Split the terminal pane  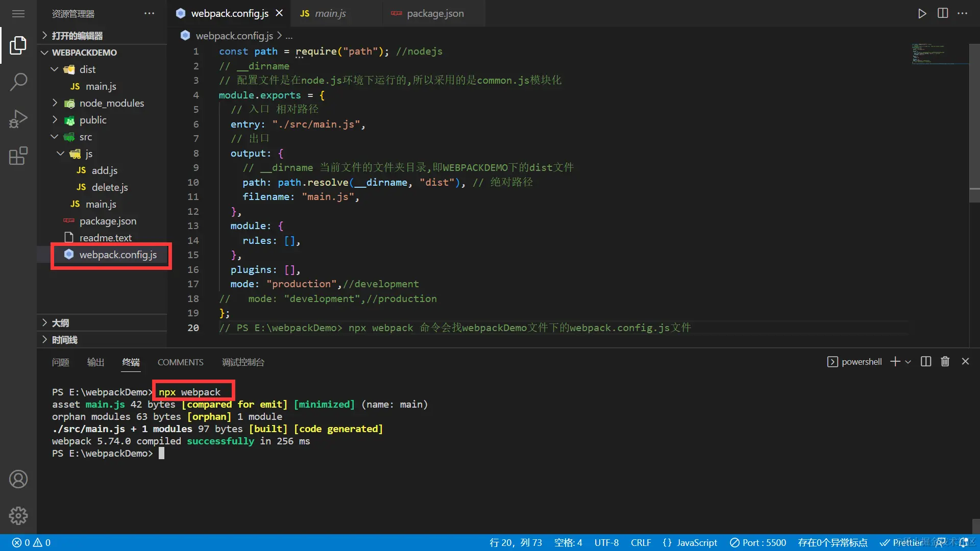(x=925, y=362)
